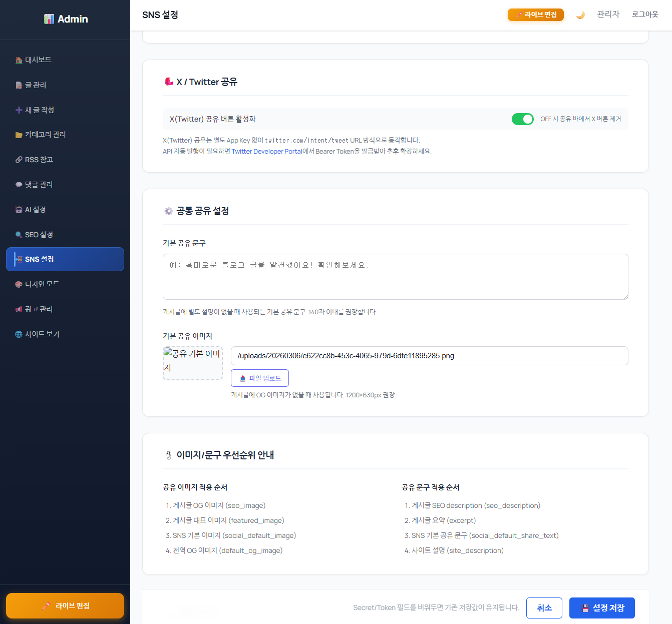This screenshot has width=672, height=624.
Task: Click the 파일 업로드 button
Action: click(260, 378)
